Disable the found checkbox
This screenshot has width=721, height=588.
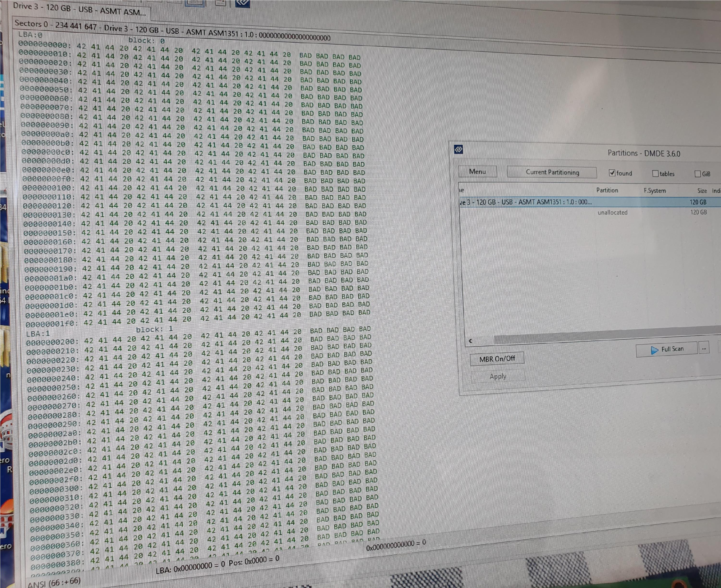click(612, 173)
